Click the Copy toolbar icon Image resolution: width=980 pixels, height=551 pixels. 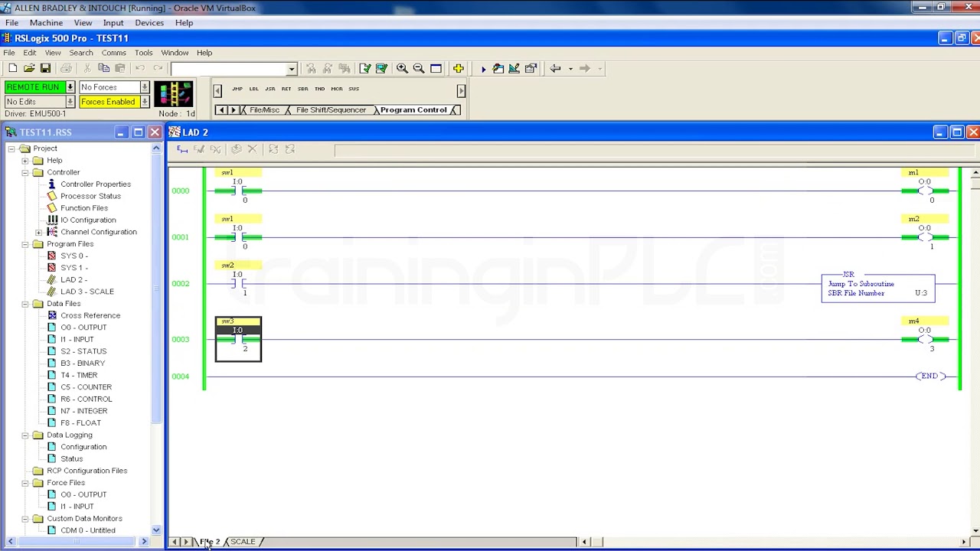[x=103, y=69]
